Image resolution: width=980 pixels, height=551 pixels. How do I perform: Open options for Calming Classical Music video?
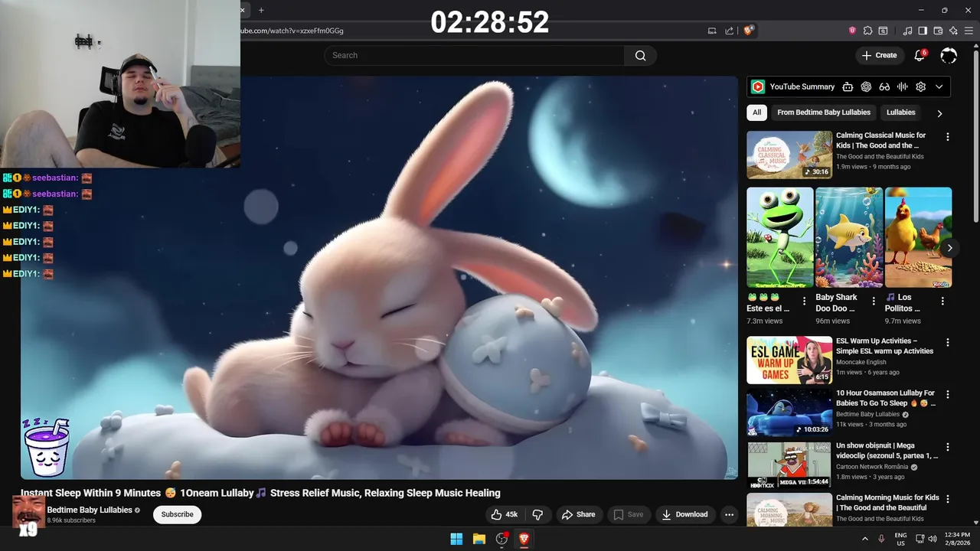[x=948, y=137]
